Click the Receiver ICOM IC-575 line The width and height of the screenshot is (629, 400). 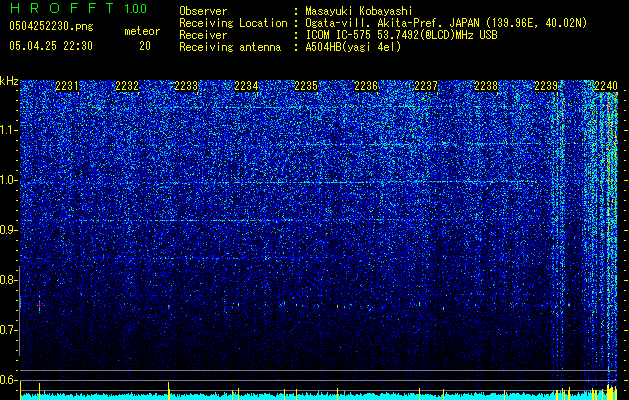coord(401,35)
